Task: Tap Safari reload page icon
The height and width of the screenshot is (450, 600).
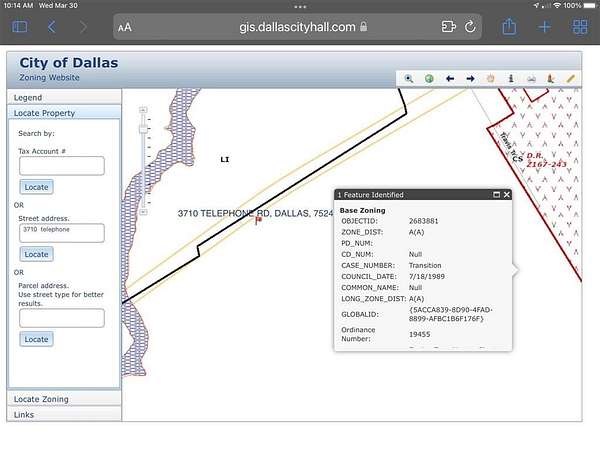Action: [470, 27]
